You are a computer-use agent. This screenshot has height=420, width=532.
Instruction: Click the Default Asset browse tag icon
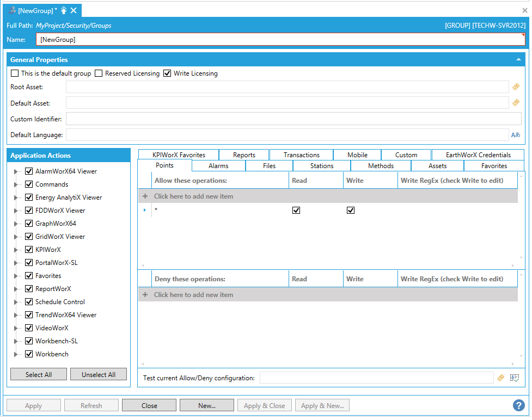(515, 103)
